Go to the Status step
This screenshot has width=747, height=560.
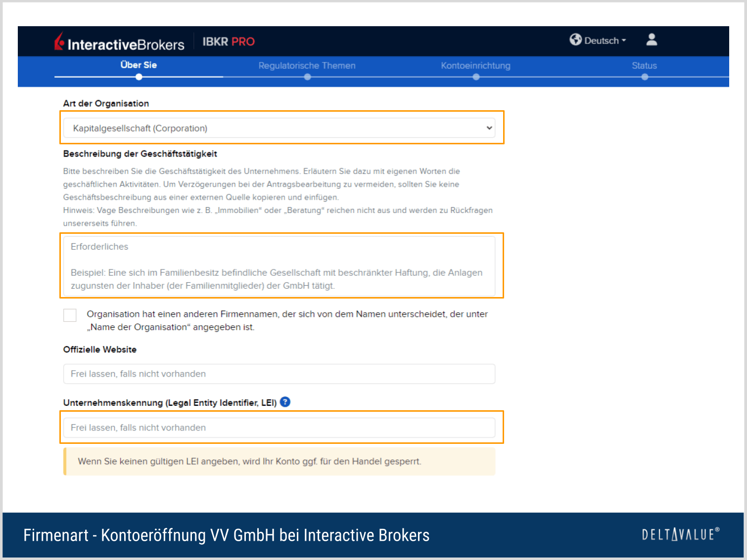[644, 66]
